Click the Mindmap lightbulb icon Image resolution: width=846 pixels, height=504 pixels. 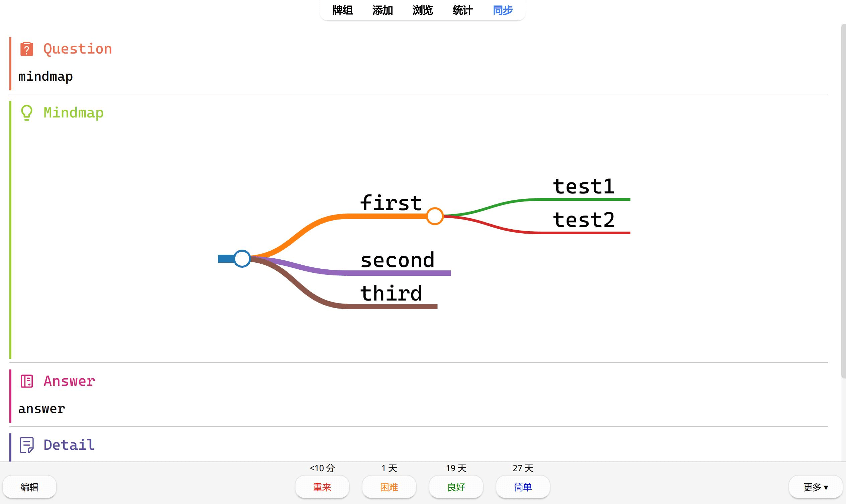[x=26, y=113]
